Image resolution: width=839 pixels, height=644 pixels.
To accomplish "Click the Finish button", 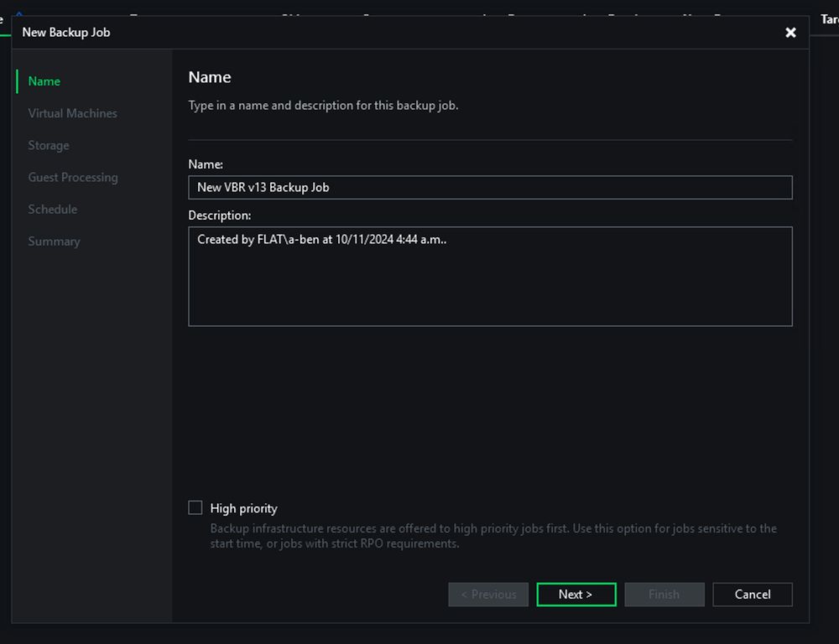I will 664,595.
